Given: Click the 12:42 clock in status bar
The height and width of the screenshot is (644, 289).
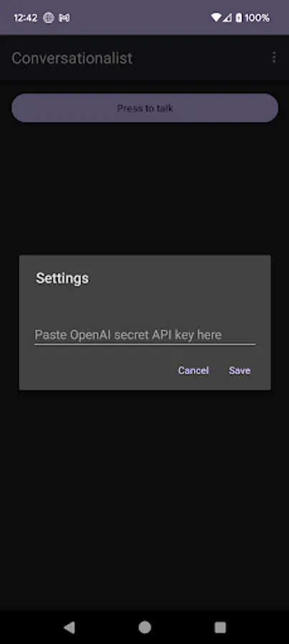Looking at the screenshot, I should 26,18.
